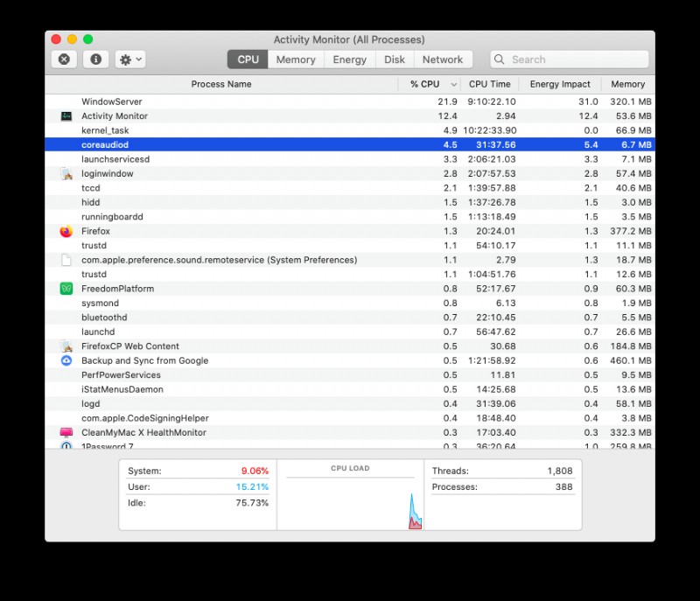700x601 pixels.
Task: Select the tccd process row
Action: point(350,188)
